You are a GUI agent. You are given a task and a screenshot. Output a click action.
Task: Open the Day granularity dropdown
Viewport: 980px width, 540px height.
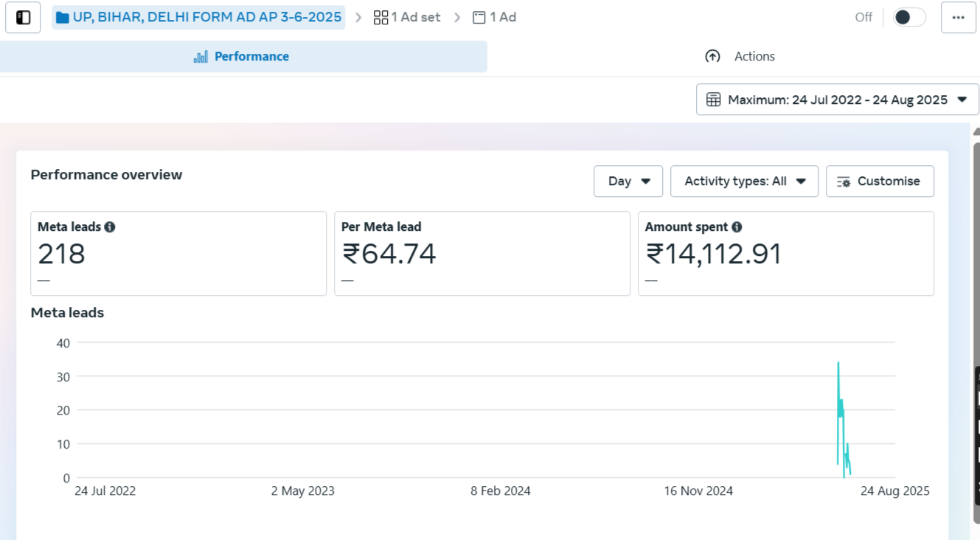[628, 181]
